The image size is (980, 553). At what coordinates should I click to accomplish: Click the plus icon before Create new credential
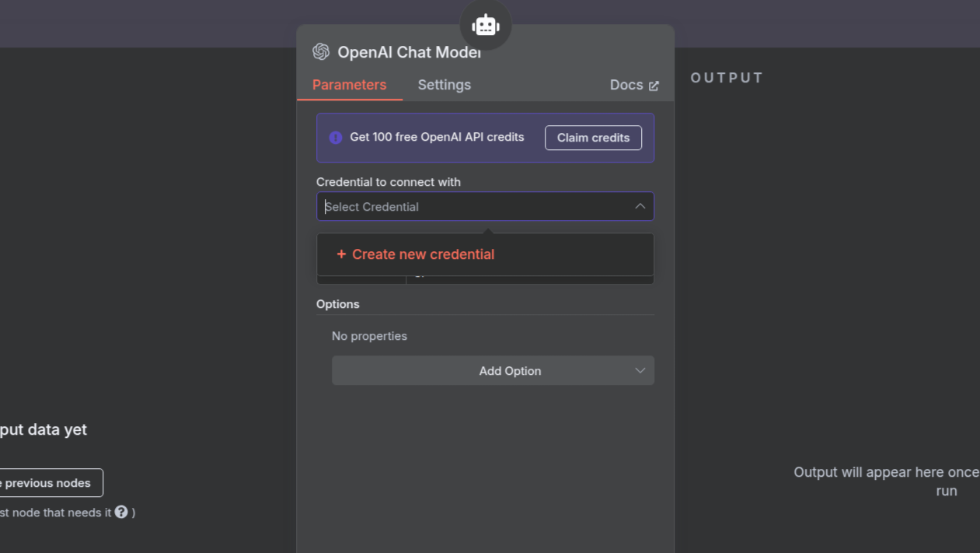(341, 254)
